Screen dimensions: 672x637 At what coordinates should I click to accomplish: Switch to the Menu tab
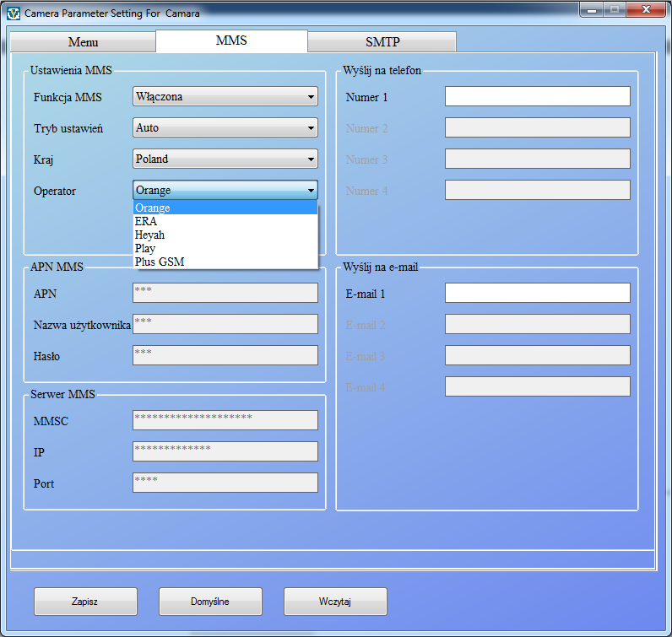83,42
